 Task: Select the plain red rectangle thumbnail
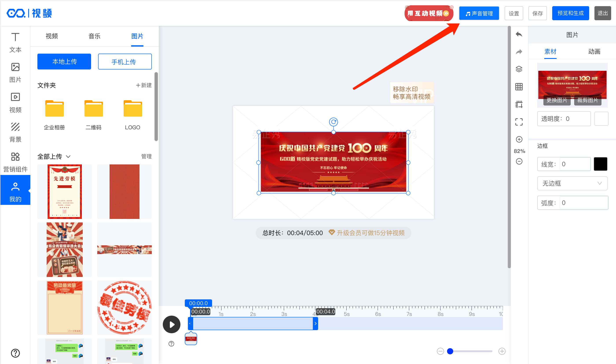(x=124, y=192)
